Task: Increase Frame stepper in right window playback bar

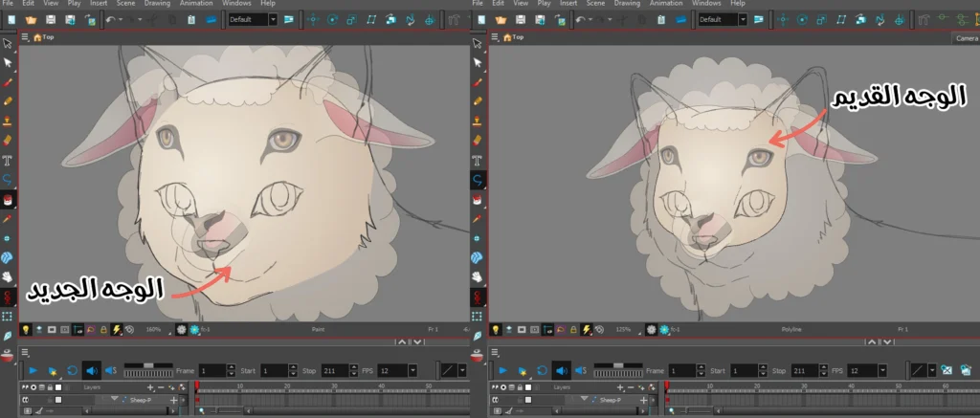Action: (702, 368)
